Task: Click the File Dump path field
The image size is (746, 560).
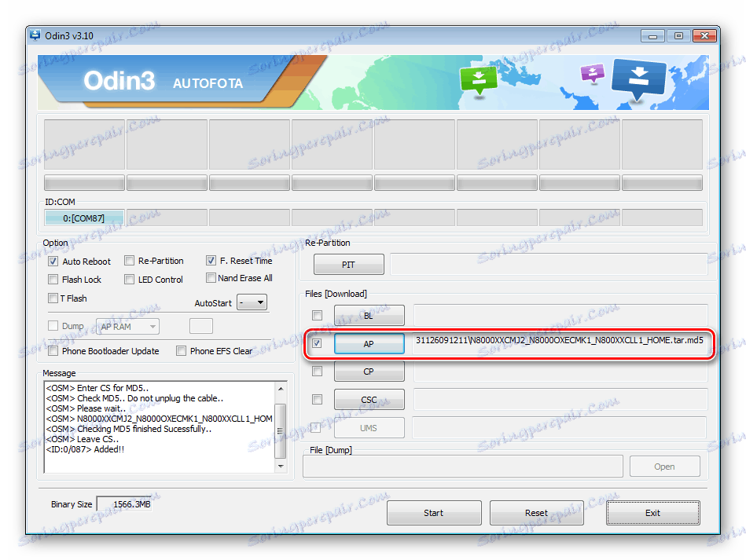Action: pos(463,467)
